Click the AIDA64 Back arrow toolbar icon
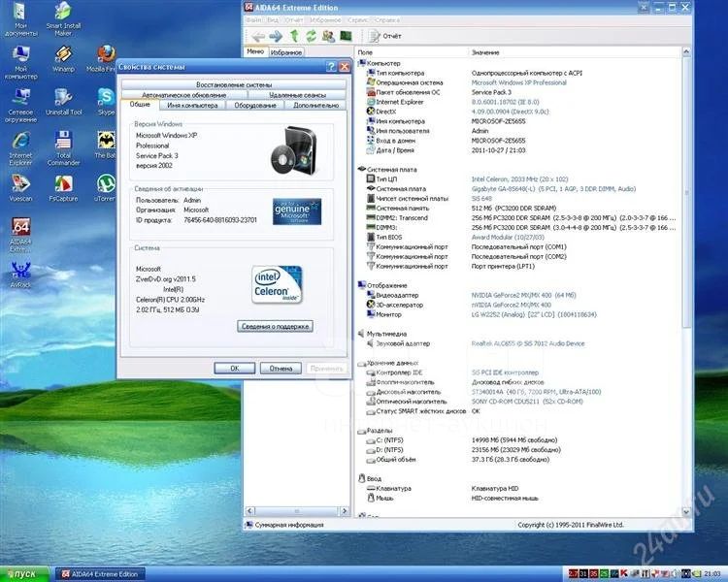Screen dimensions: 728x582 pyautogui.click(x=258, y=36)
